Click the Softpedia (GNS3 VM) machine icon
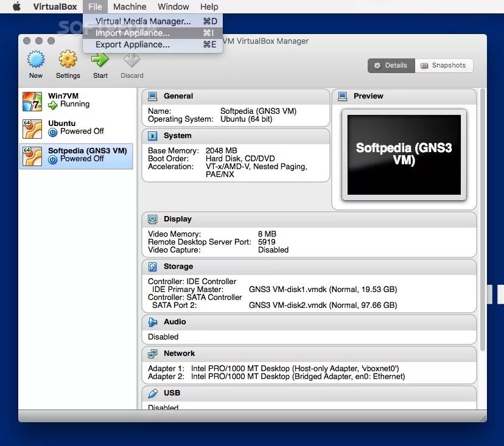The image size is (504, 446). (32, 156)
